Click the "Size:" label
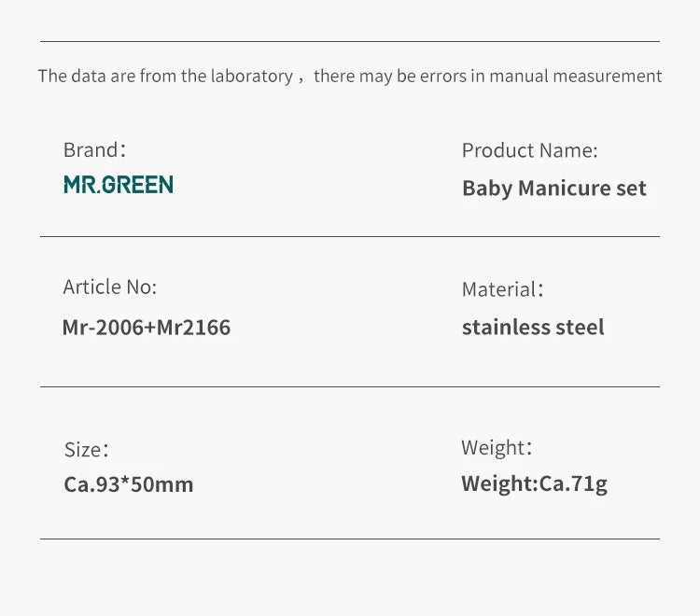This screenshot has width=700, height=616. click(86, 450)
